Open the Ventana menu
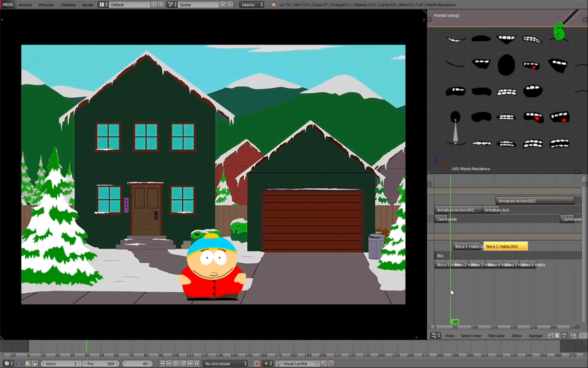This screenshot has height=368, width=588. point(68,5)
